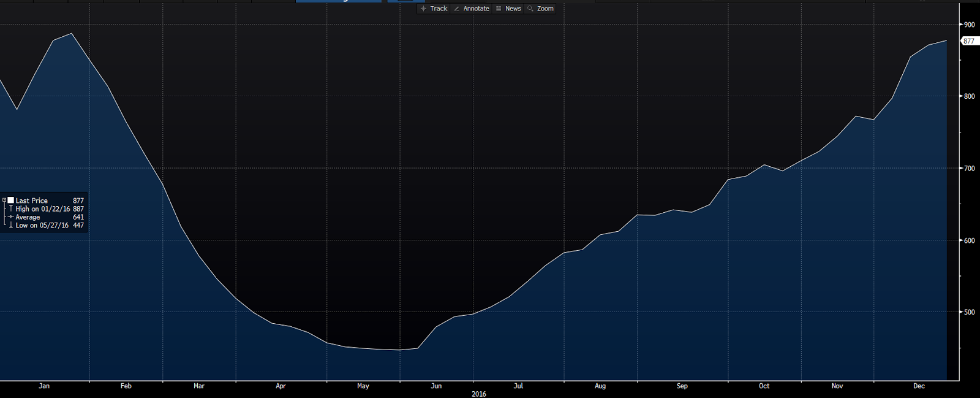
Task: Click the 500 y-axis label
Action: (969, 312)
